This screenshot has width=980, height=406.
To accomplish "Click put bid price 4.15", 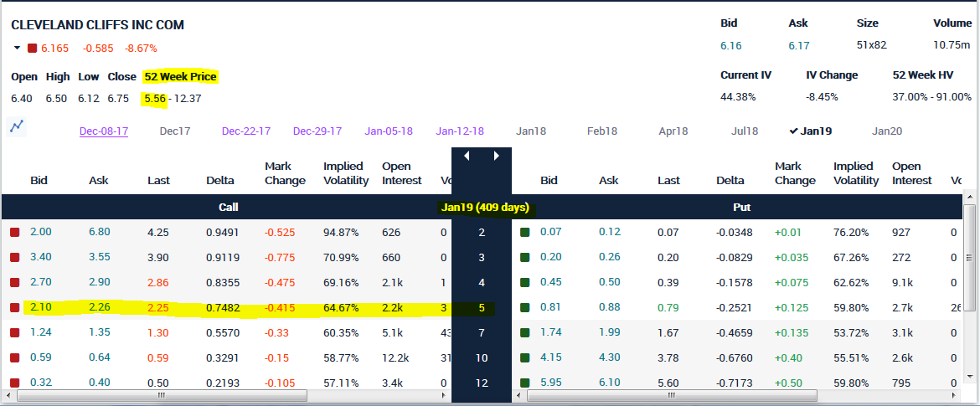I will pyautogui.click(x=551, y=357).
